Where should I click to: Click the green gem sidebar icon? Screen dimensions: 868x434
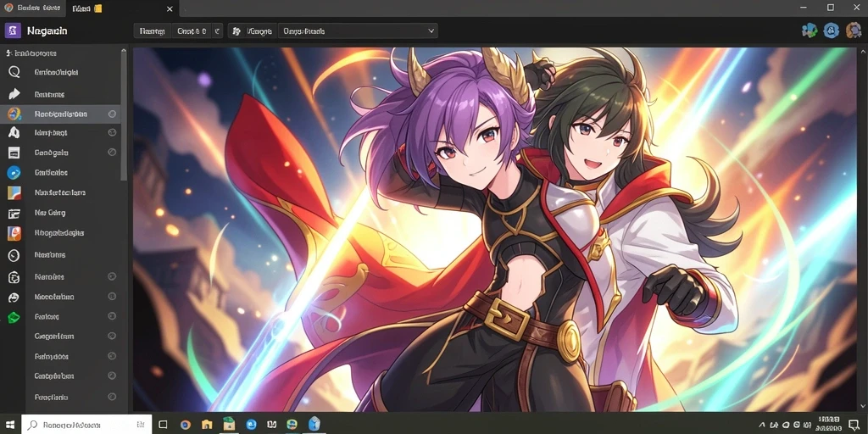tap(14, 317)
